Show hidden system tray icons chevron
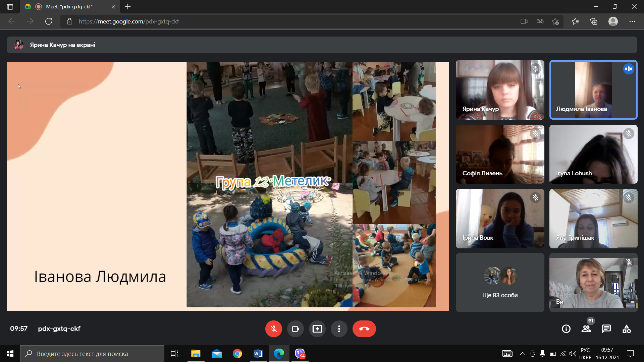The image size is (644, 362). 523,354
